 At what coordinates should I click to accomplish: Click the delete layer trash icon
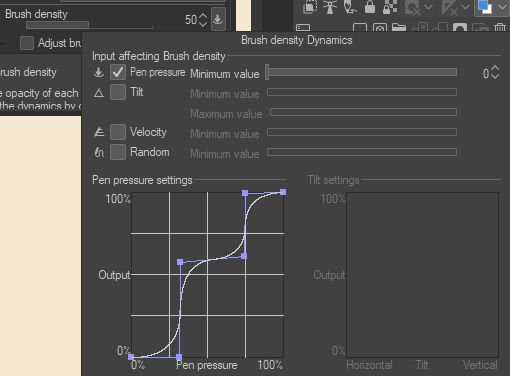(500, 27)
